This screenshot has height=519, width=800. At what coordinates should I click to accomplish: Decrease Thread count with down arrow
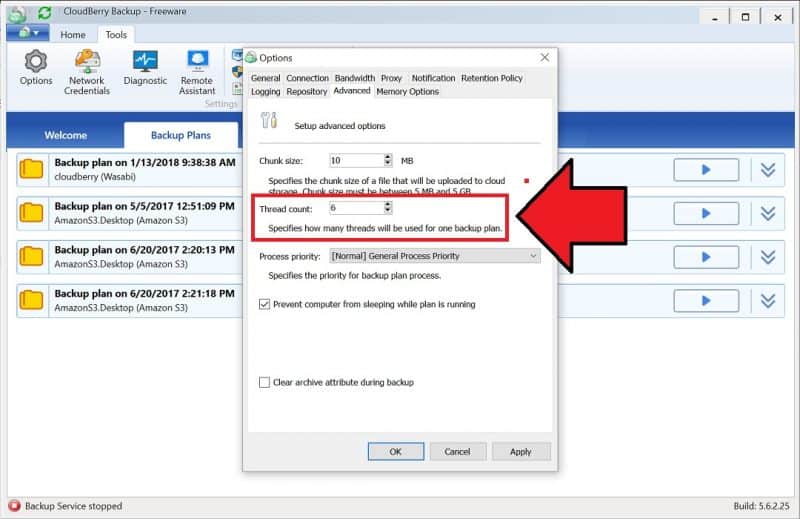[x=388, y=211]
